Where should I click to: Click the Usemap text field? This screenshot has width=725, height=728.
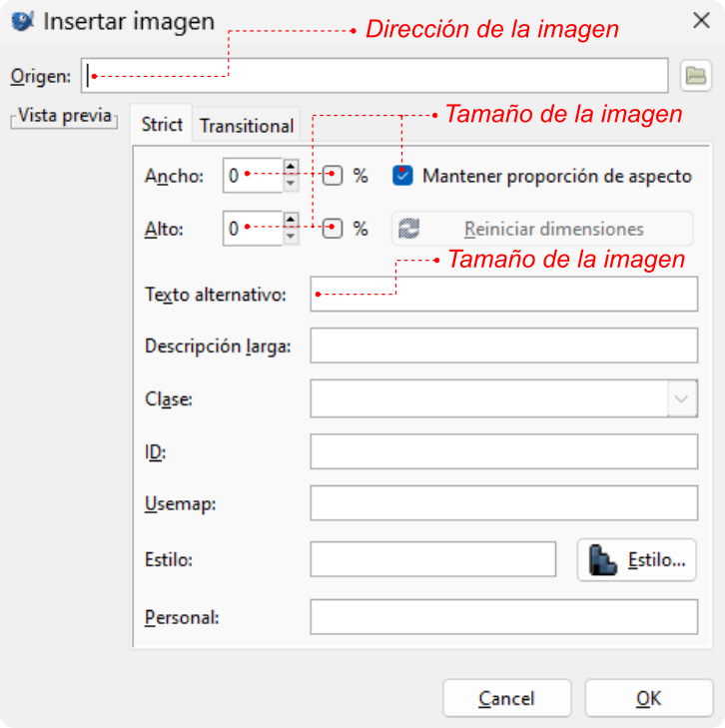503,502
